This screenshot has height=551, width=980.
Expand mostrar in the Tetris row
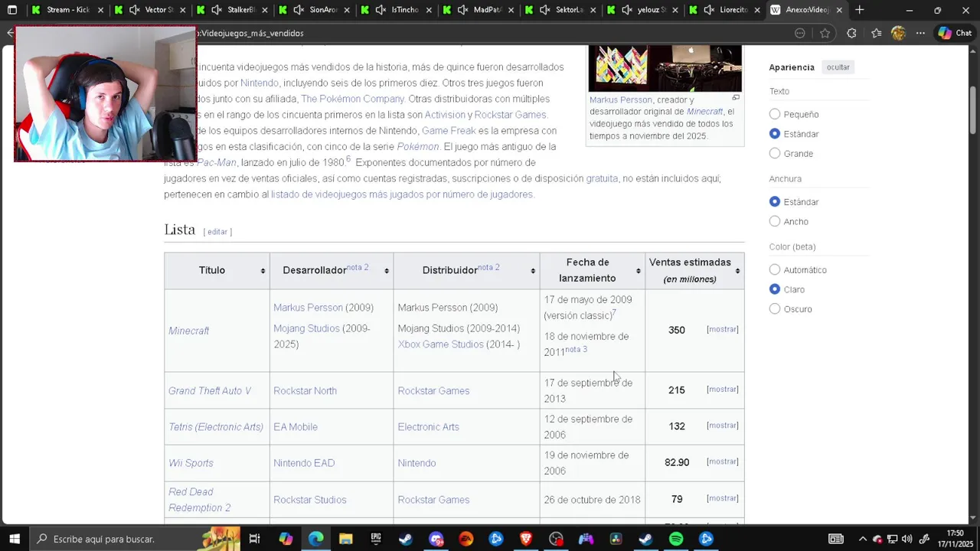point(723,425)
